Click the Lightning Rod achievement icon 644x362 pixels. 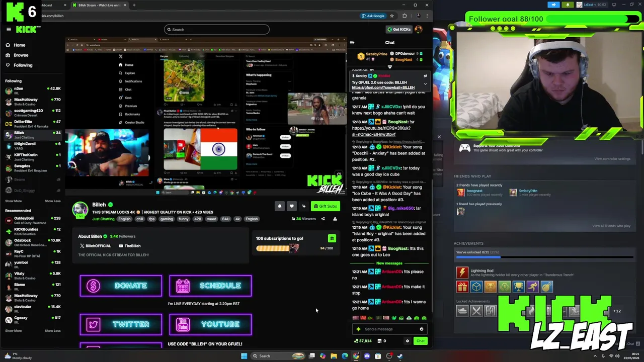click(462, 273)
